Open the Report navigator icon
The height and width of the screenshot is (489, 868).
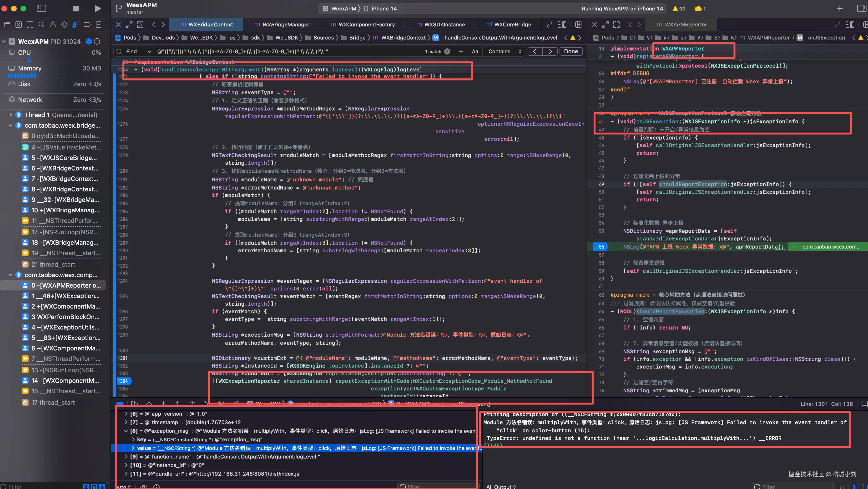[x=98, y=25]
